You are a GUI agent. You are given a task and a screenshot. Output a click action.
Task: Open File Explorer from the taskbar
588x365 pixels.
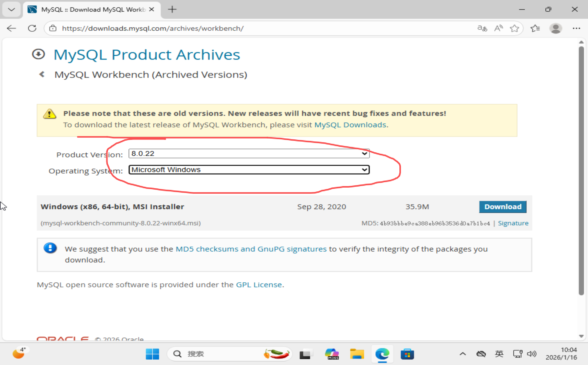point(357,354)
